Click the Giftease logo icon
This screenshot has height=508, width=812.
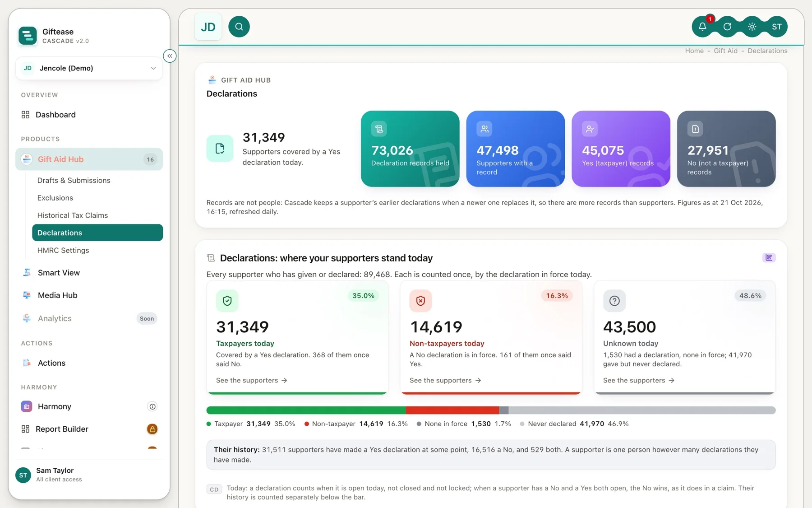(x=28, y=36)
